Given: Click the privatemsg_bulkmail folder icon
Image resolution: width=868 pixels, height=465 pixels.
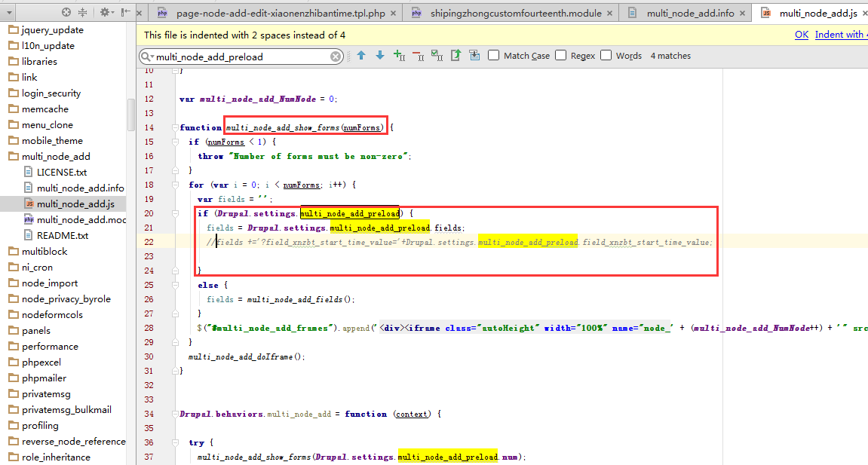Looking at the screenshot, I should [x=14, y=410].
